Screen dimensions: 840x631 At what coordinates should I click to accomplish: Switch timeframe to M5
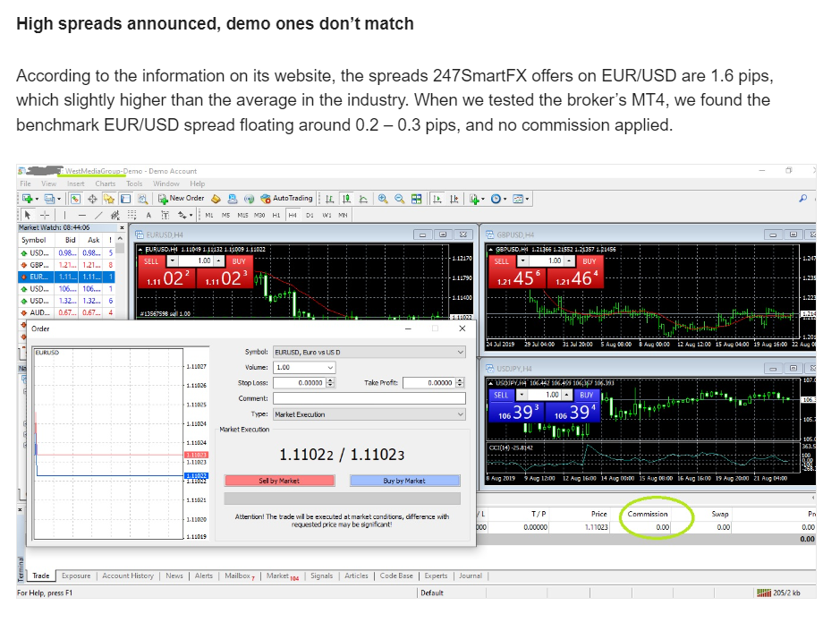click(225, 215)
